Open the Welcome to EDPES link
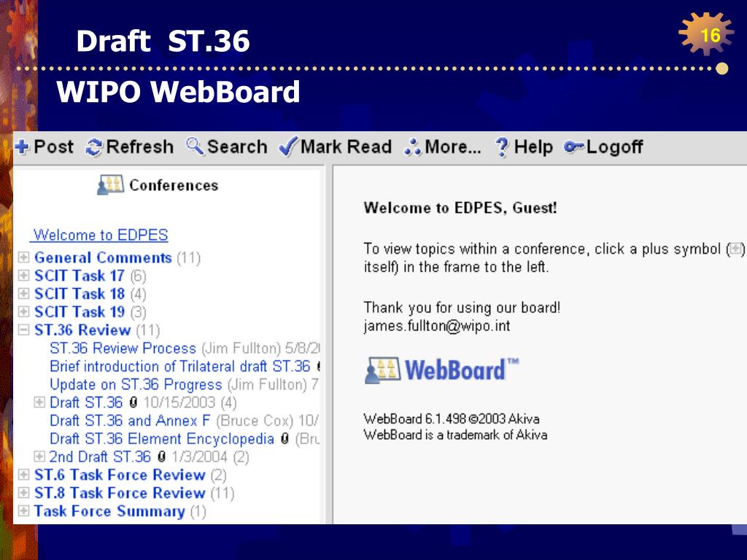Viewport: 747px width, 560px height. [x=101, y=235]
